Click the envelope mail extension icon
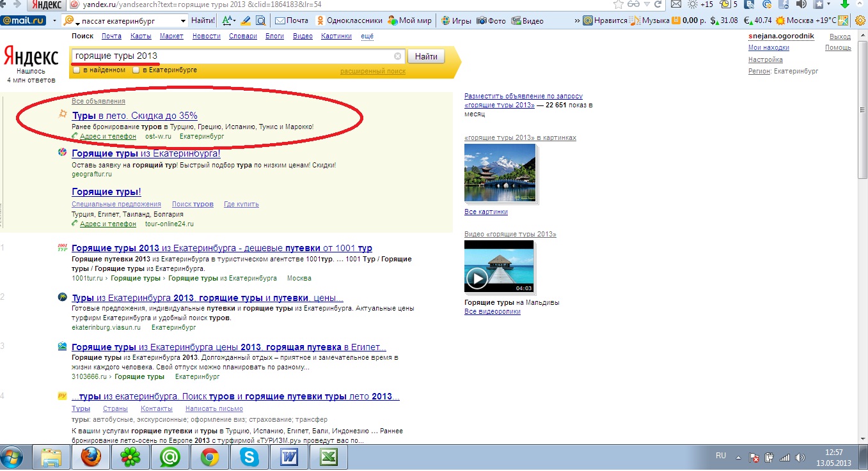Viewport: 868px width, 471px height. [675, 4]
